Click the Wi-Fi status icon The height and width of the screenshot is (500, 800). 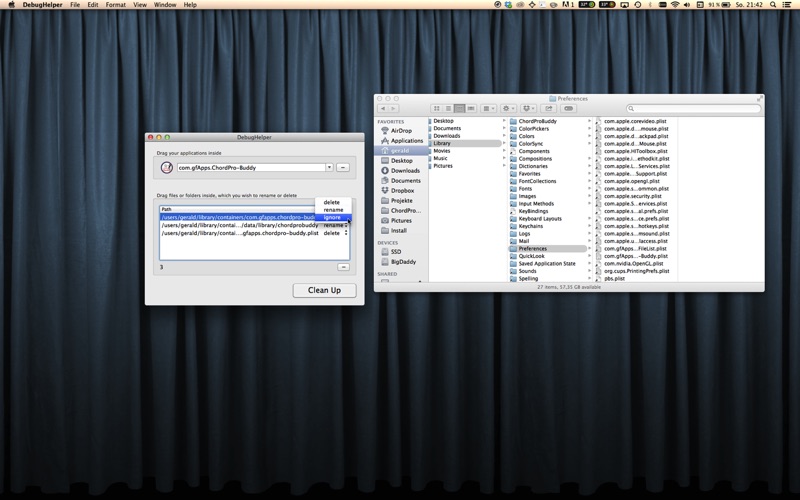coord(674,5)
